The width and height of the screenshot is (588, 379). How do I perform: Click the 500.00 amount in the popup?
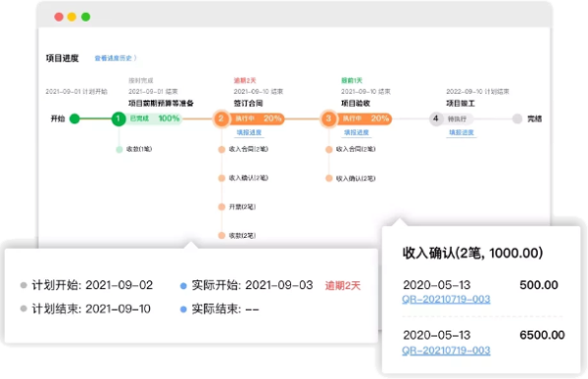[x=539, y=285]
